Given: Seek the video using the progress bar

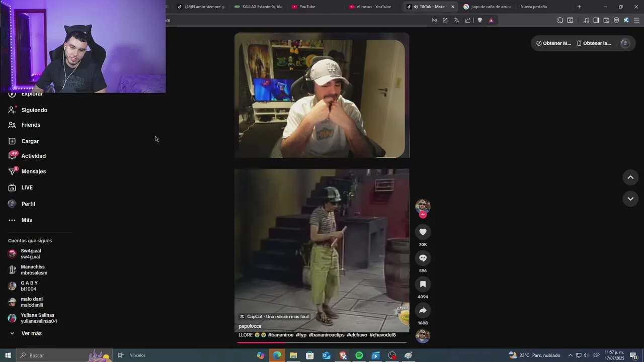Looking at the screenshot, I should [x=322, y=342].
